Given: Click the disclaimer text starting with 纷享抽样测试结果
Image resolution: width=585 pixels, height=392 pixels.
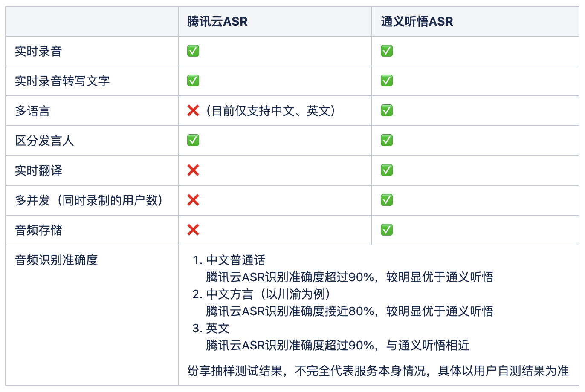Looking at the screenshot, I should pos(378,371).
